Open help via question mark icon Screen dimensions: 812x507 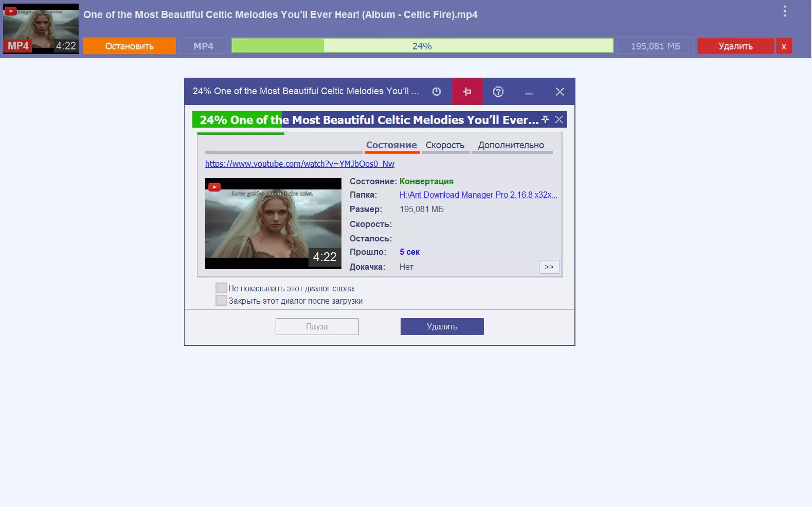498,92
